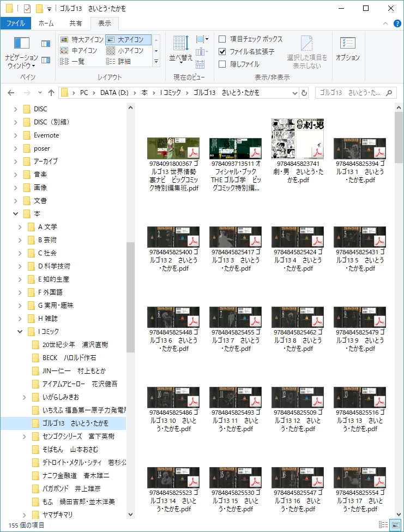Toggle Hidden items (隠しファイル) checkbox
The height and width of the screenshot is (532, 404).
click(x=239, y=64)
